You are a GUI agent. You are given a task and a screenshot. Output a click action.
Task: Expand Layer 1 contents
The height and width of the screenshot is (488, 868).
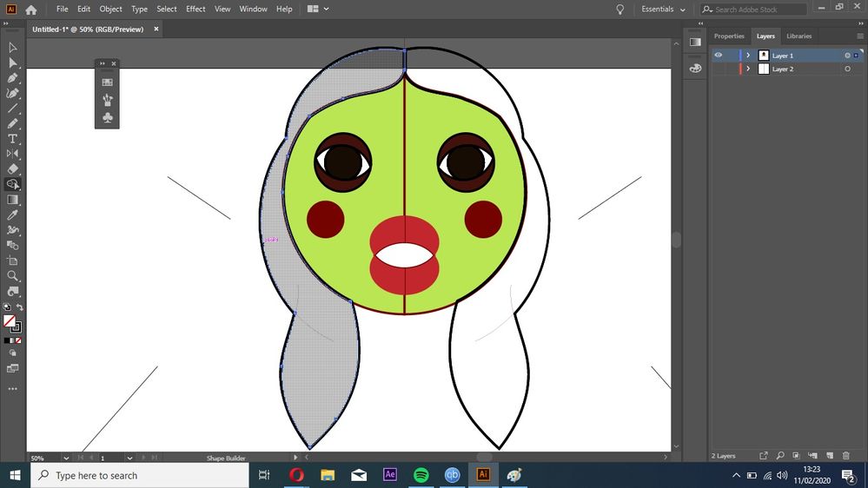point(748,56)
